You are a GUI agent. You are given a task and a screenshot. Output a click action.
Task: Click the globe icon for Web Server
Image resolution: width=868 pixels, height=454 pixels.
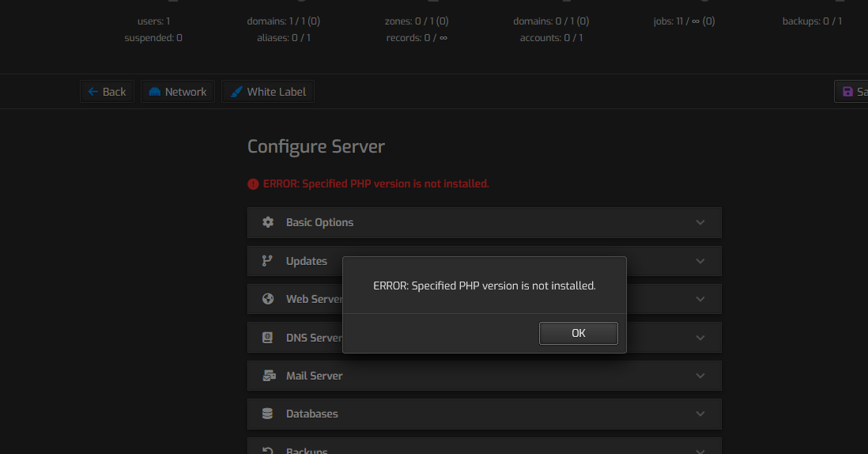click(x=268, y=299)
